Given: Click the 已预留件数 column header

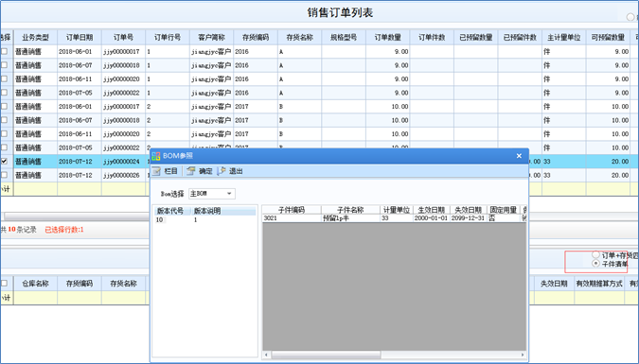Looking at the screenshot, I should (520, 38).
